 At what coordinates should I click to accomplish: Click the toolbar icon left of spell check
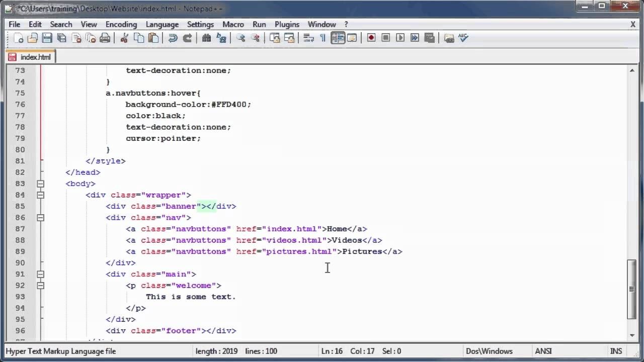449,38
